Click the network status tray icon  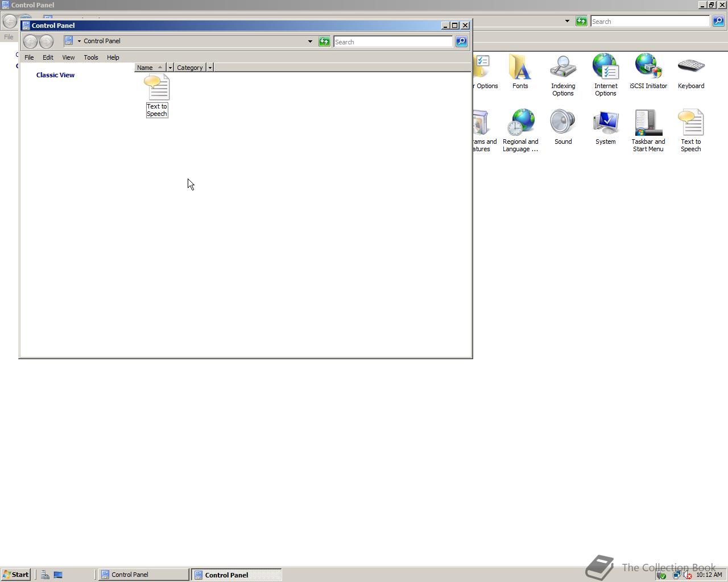point(676,574)
